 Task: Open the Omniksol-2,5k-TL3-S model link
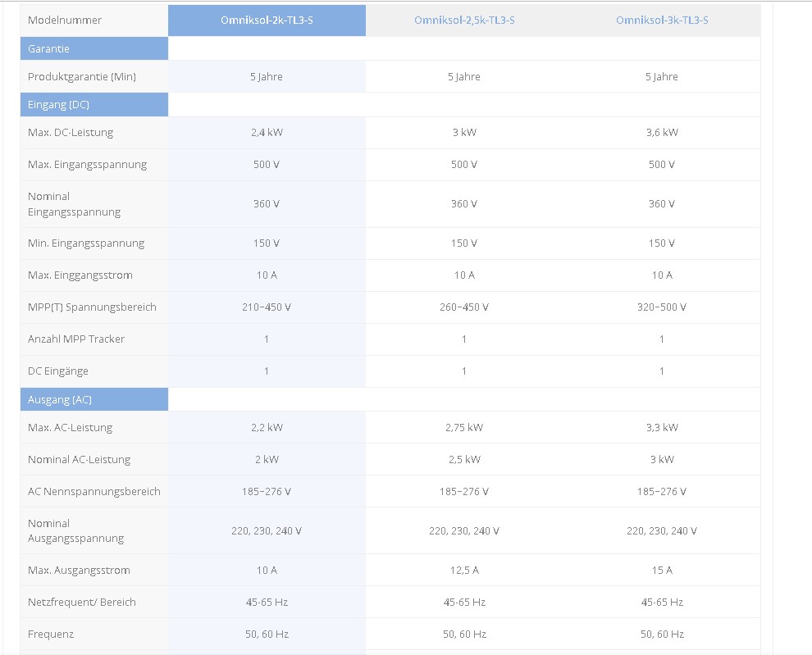click(464, 20)
